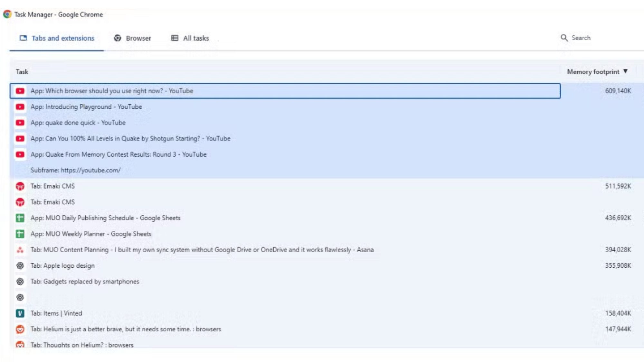The height and width of the screenshot is (362, 644).
Task: Click the second Emaki CMS tab icon
Action: point(20,202)
